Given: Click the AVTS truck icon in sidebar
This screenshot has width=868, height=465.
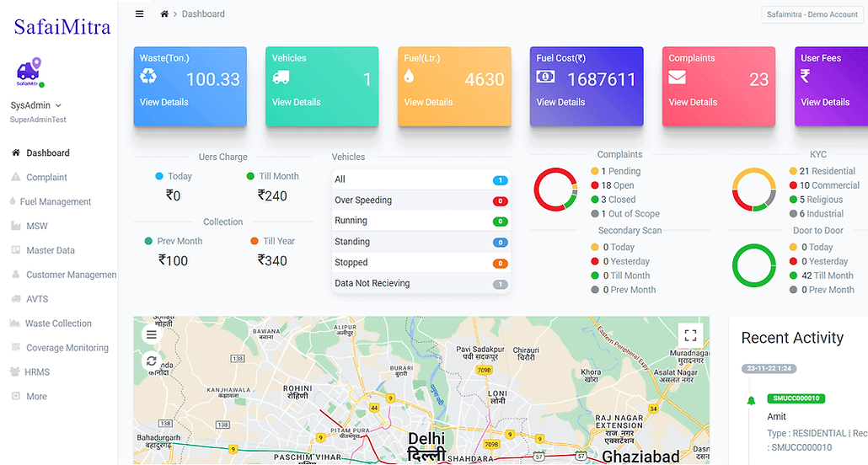Looking at the screenshot, I should pos(16,299).
